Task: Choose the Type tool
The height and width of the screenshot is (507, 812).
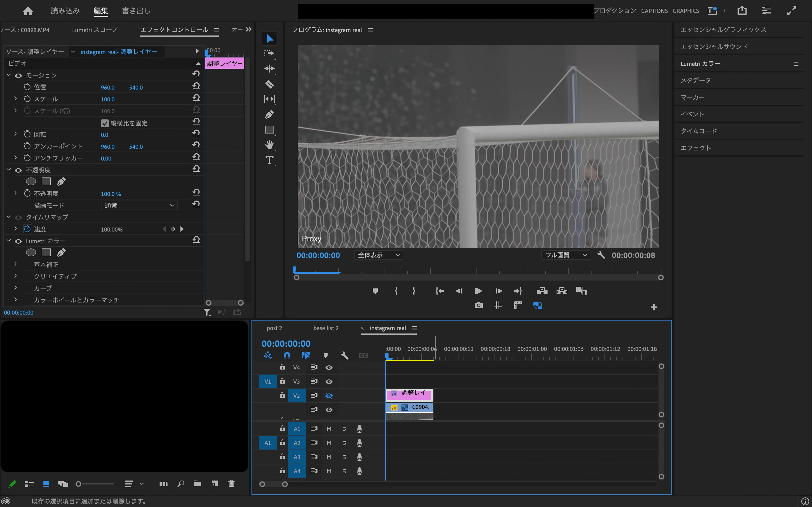Action: click(270, 160)
